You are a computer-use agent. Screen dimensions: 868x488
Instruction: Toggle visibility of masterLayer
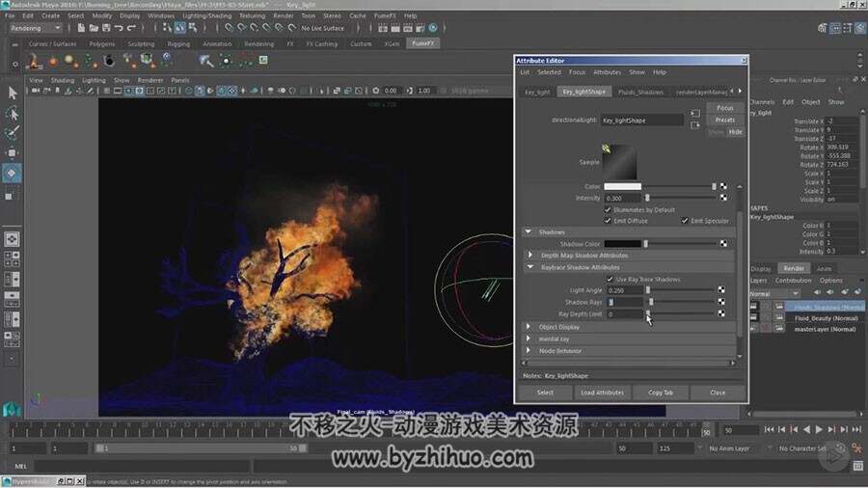pyautogui.click(x=753, y=329)
